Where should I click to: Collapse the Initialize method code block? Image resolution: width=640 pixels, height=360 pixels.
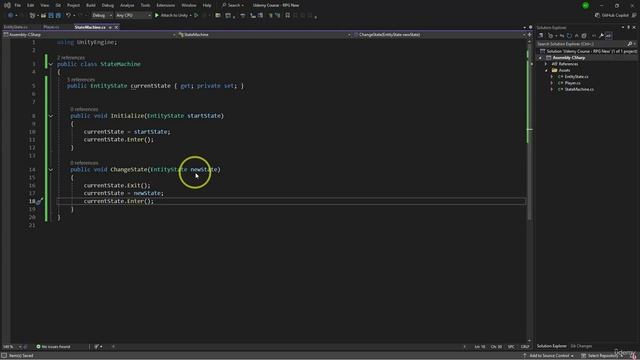point(51,116)
